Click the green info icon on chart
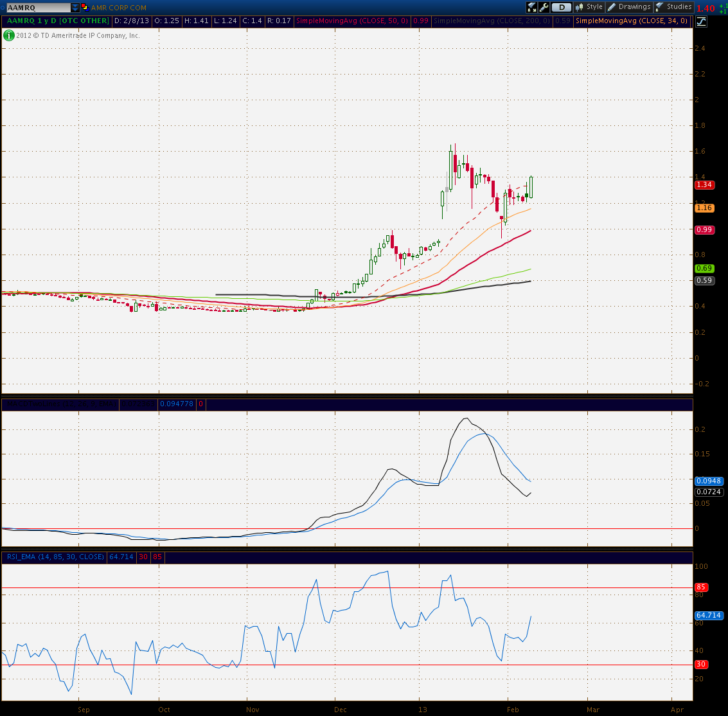728x716 pixels. pyautogui.click(x=8, y=35)
